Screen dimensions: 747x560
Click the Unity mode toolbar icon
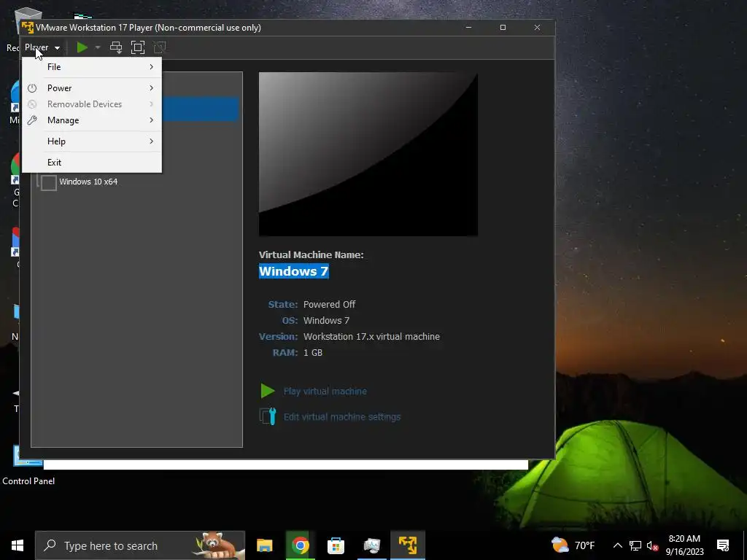[x=160, y=47]
